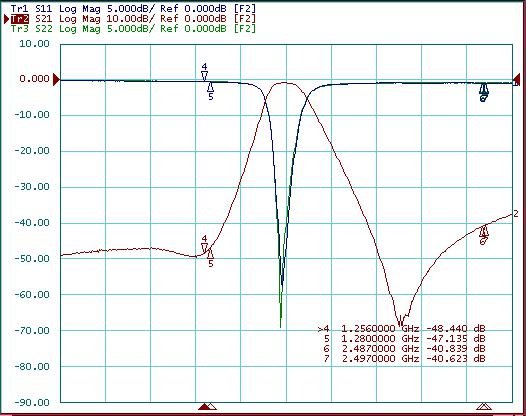Screen dimensions: 526x416
Task: Click marker 5 on the S11 trace
Action: click(210, 91)
